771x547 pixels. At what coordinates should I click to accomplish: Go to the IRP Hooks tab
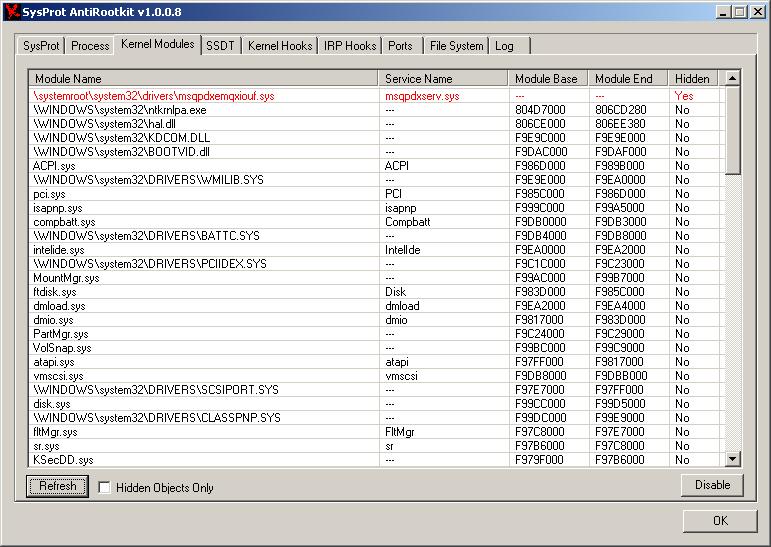(350, 46)
